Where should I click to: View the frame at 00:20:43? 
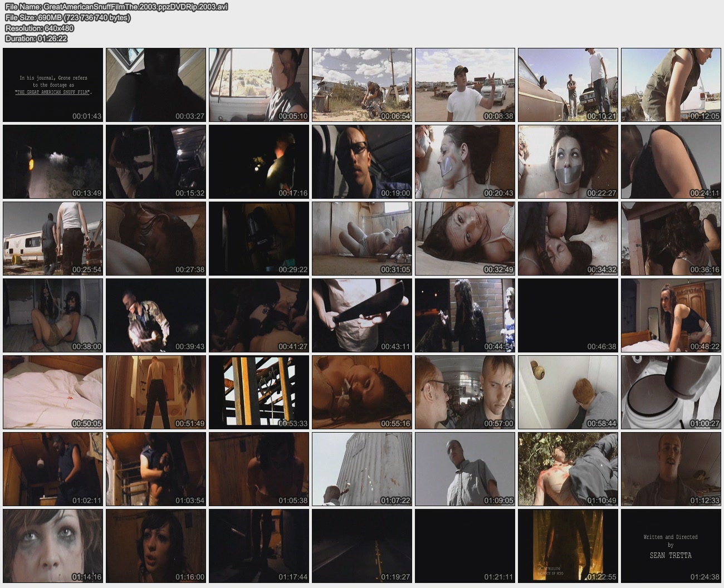click(465, 161)
